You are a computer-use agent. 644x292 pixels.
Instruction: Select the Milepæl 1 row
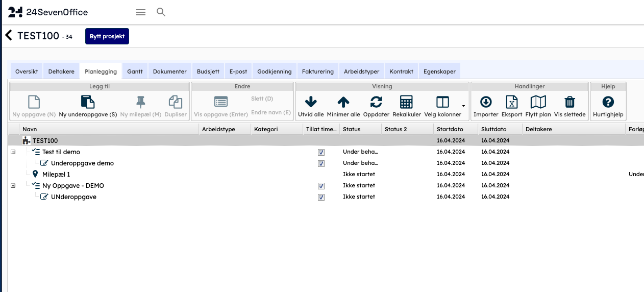(x=56, y=175)
